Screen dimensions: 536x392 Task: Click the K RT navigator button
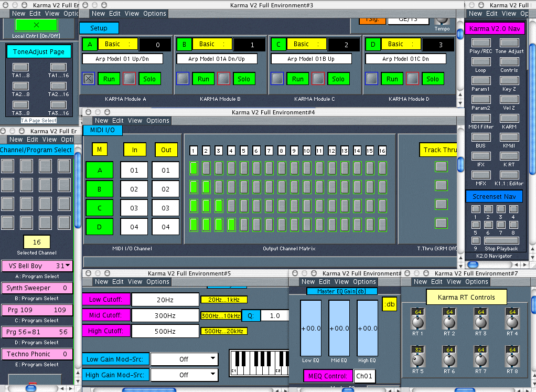coord(509,156)
